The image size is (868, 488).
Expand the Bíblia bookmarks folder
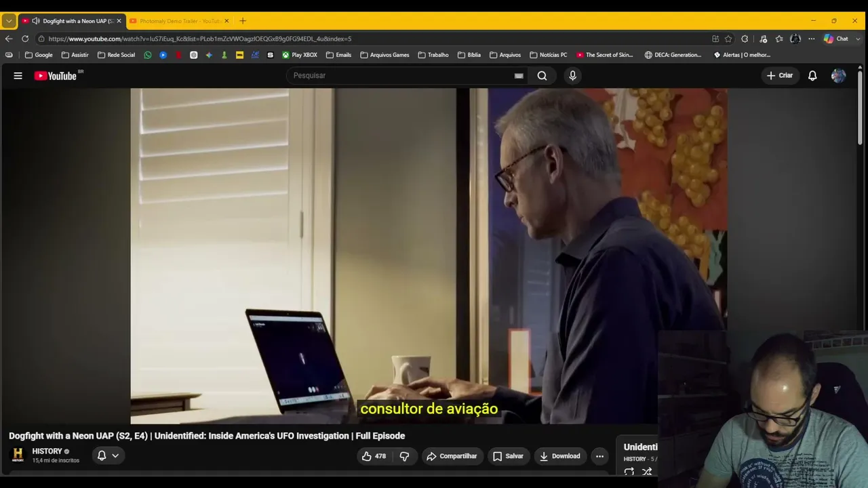[x=469, y=55]
